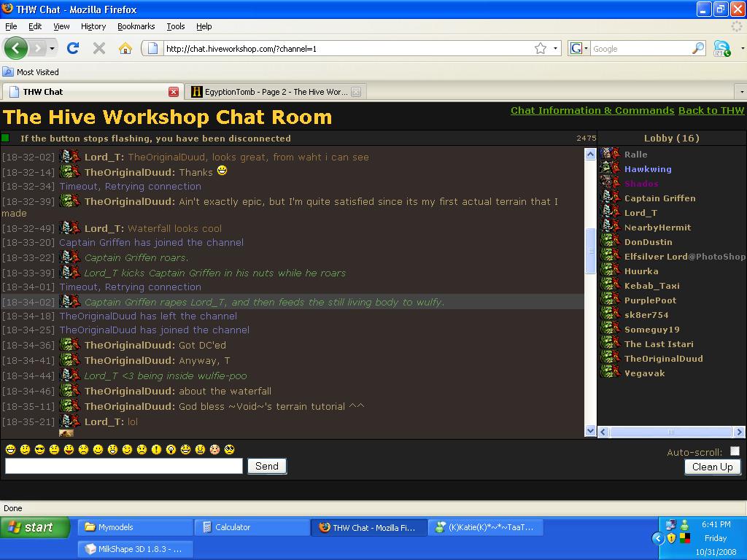Open the Help menu

click(x=204, y=26)
